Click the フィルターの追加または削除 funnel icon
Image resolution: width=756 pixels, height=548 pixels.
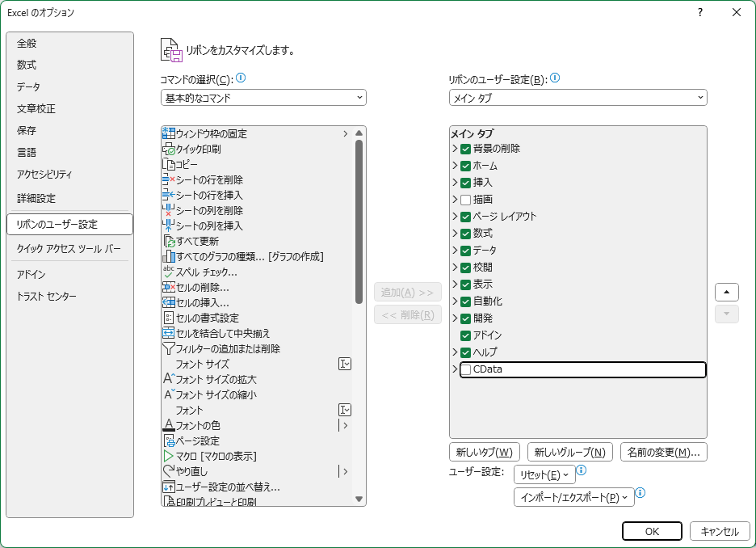168,348
